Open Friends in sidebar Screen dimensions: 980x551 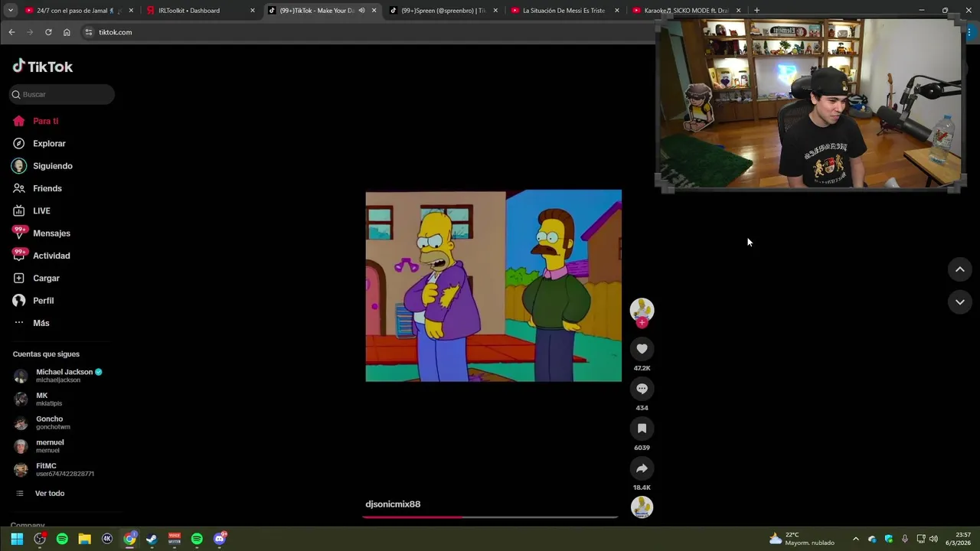pyautogui.click(x=38, y=188)
